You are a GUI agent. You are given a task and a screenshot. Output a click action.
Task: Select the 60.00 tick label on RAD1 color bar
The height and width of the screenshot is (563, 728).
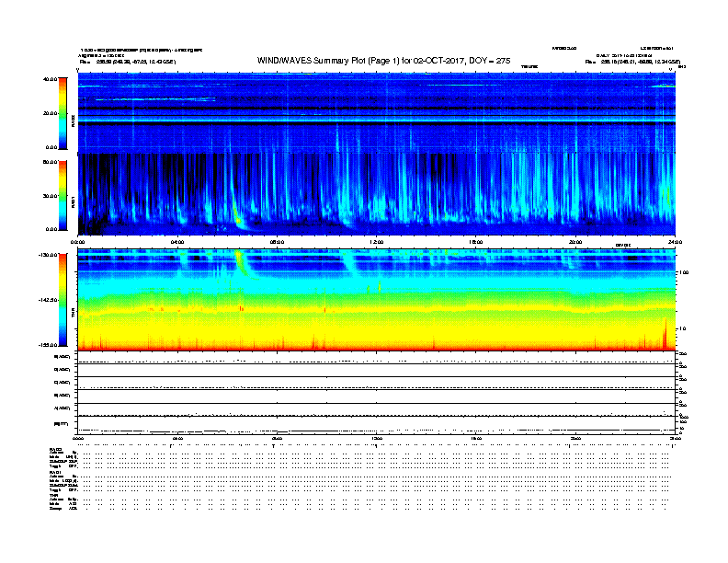pyautogui.click(x=50, y=162)
